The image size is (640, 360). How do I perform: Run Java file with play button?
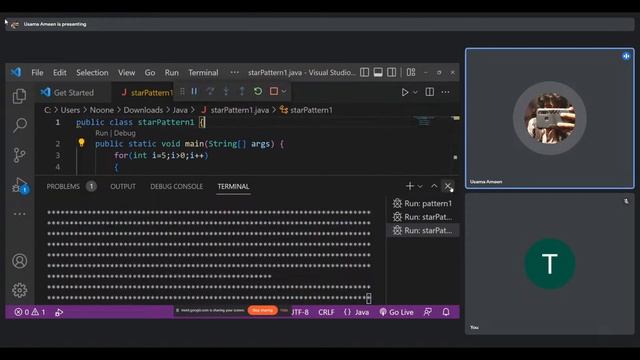(x=404, y=92)
